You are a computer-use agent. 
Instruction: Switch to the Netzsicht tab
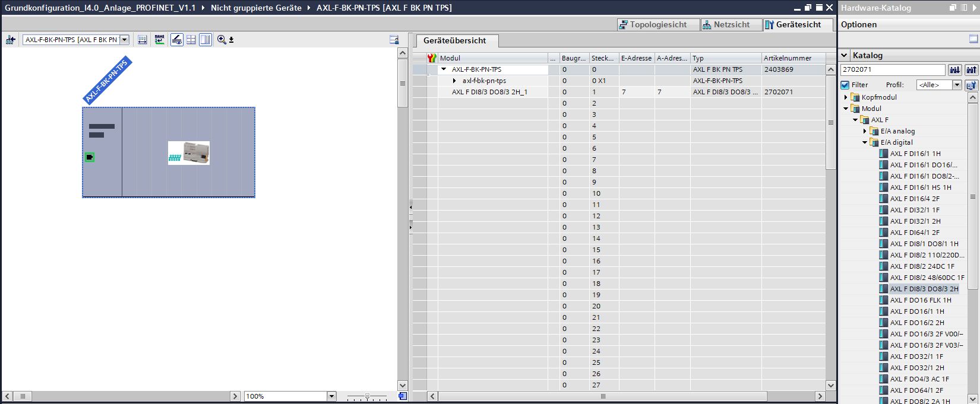pyautogui.click(x=726, y=24)
